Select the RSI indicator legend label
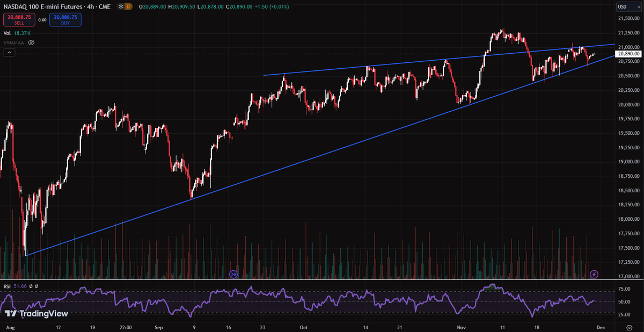This screenshot has width=644, height=332. coord(7,286)
